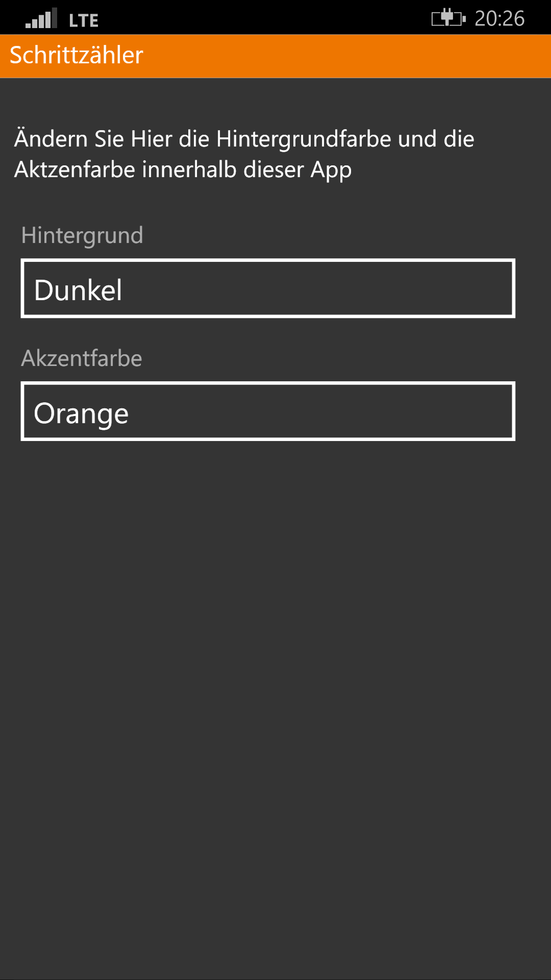This screenshot has height=980, width=551.
Task: Open the Hintergrund dropdown showing Dunkel
Action: 268,288
